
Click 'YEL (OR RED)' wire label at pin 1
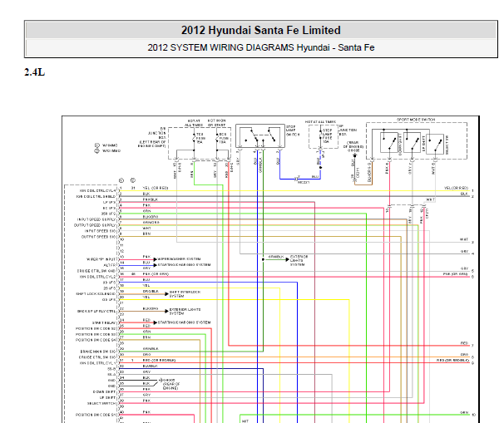pos(156,188)
